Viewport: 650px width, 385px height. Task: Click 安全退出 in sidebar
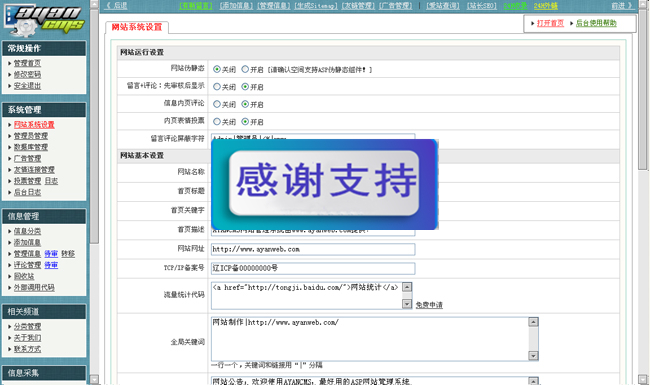(27, 85)
